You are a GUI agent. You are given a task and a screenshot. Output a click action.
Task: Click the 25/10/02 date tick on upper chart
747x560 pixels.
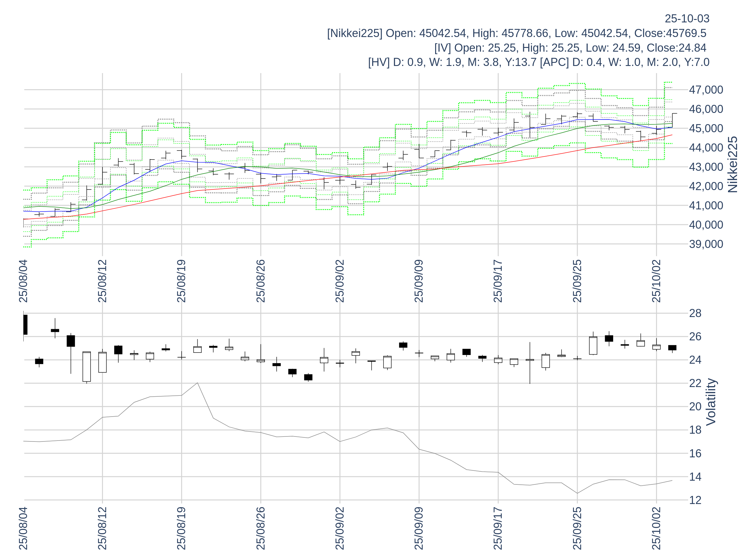point(656,281)
